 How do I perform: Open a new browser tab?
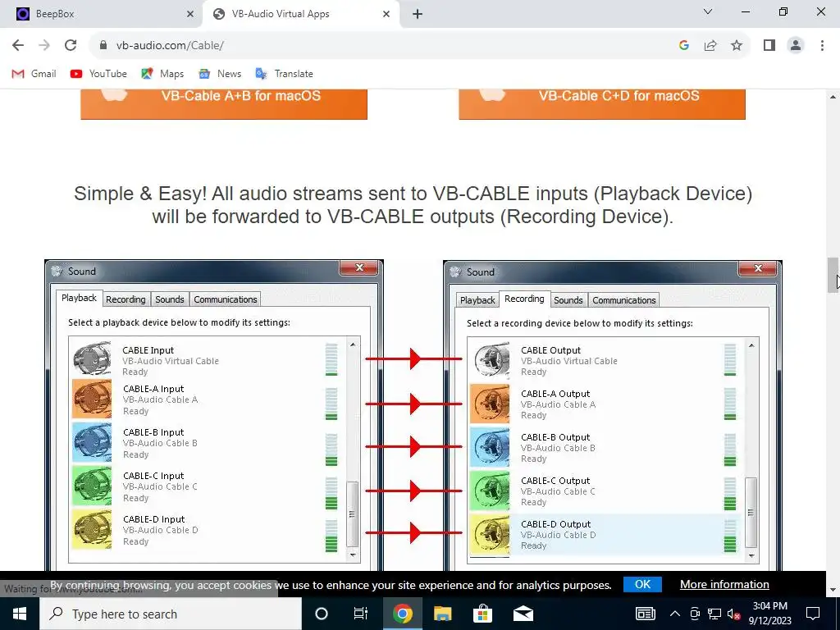click(x=418, y=14)
